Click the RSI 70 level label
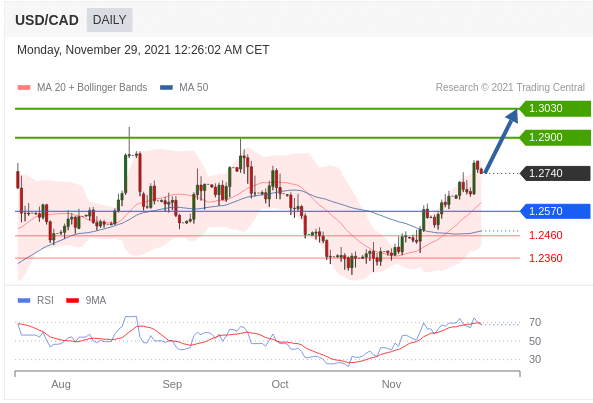The image size is (593, 403). (x=535, y=322)
